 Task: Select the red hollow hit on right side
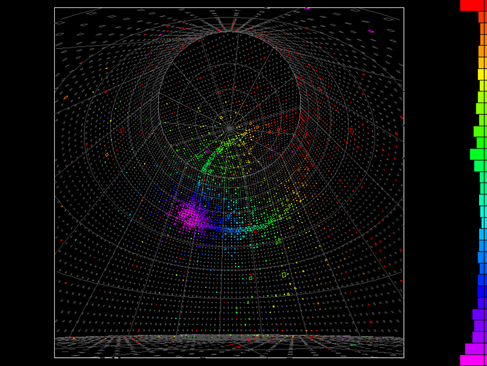[352, 131]
